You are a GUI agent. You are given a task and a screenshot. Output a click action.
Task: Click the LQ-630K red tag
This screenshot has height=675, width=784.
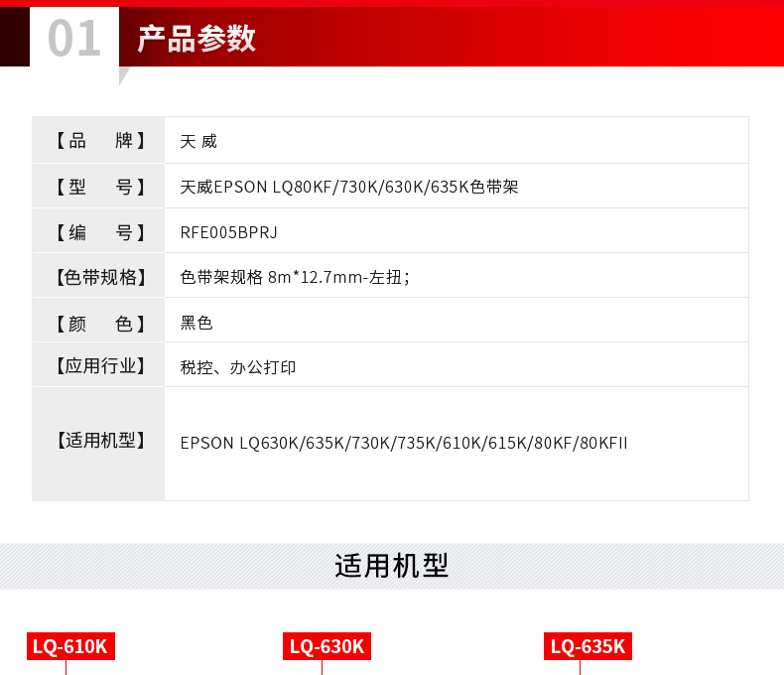327,646
